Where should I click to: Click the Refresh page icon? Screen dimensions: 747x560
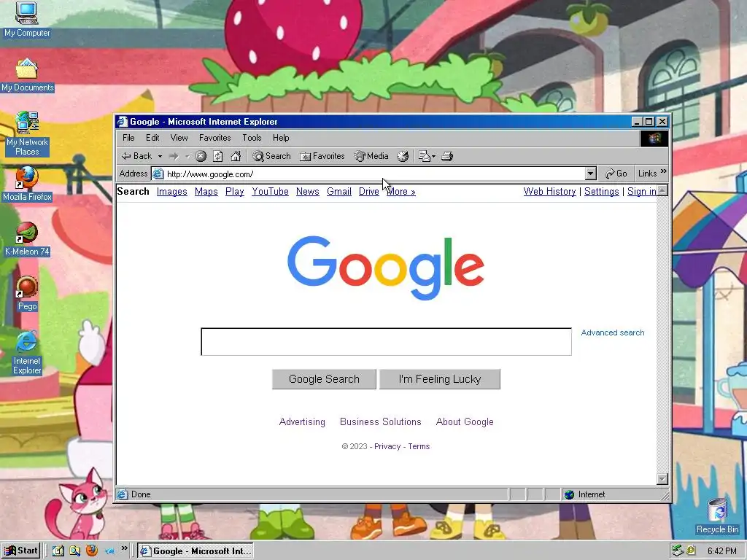(x=217, y=156)
